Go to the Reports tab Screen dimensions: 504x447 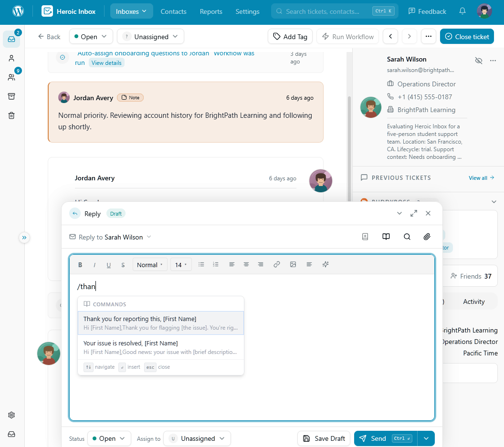pos(211,11)
